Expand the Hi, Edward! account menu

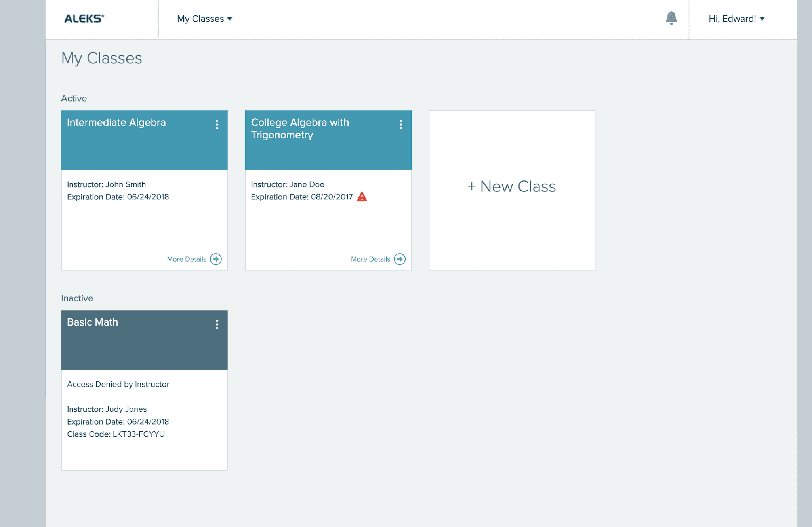tap(736, 19)
